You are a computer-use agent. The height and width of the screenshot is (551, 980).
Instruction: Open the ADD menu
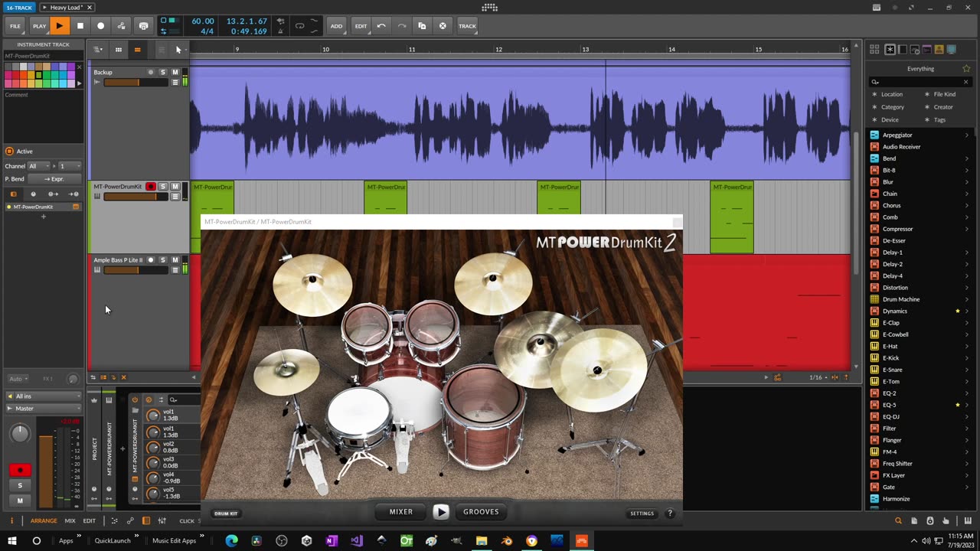(x=336, y=26)
